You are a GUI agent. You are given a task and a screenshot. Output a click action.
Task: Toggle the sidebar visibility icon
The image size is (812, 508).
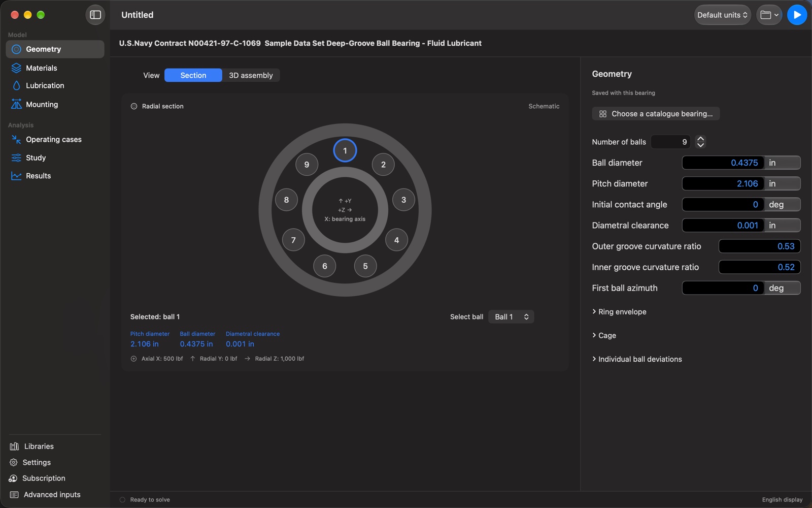95,15
